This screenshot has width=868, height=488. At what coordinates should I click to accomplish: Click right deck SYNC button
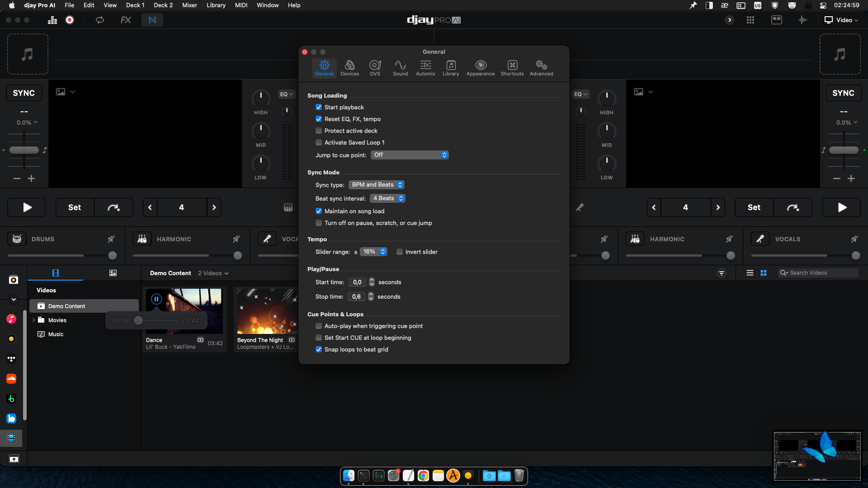tap(844, 93)
